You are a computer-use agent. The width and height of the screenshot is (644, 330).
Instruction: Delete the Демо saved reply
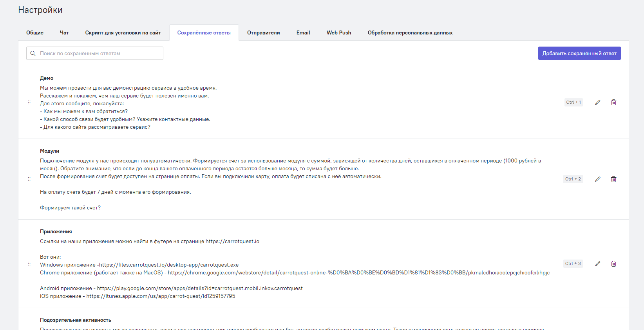coord(613,103)
